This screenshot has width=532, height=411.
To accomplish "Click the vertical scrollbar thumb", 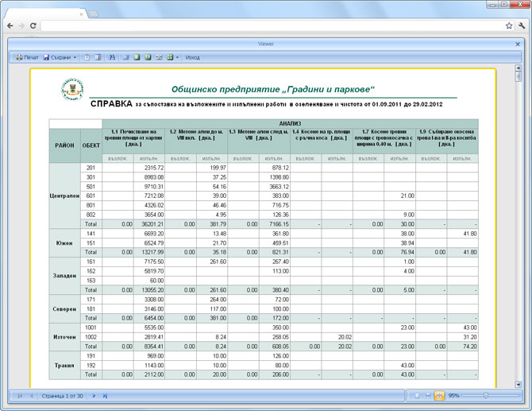I will 518,76.
